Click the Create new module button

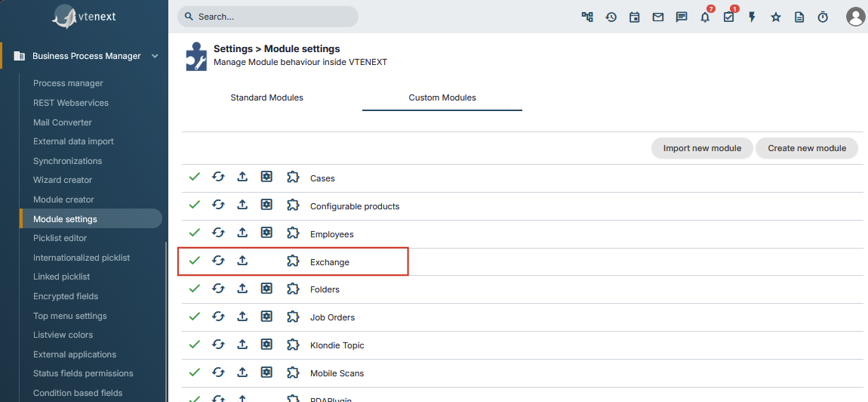click(x=807, y=148)
